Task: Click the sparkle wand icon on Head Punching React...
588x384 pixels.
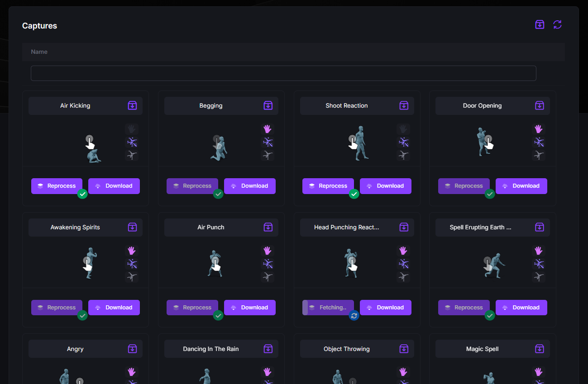Action: [403, 264]
